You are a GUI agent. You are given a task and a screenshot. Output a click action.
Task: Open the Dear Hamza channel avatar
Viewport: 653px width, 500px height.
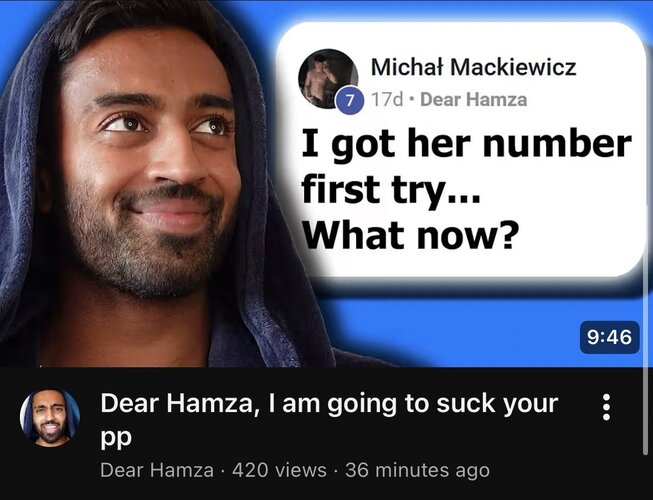(x=50, y=418)
